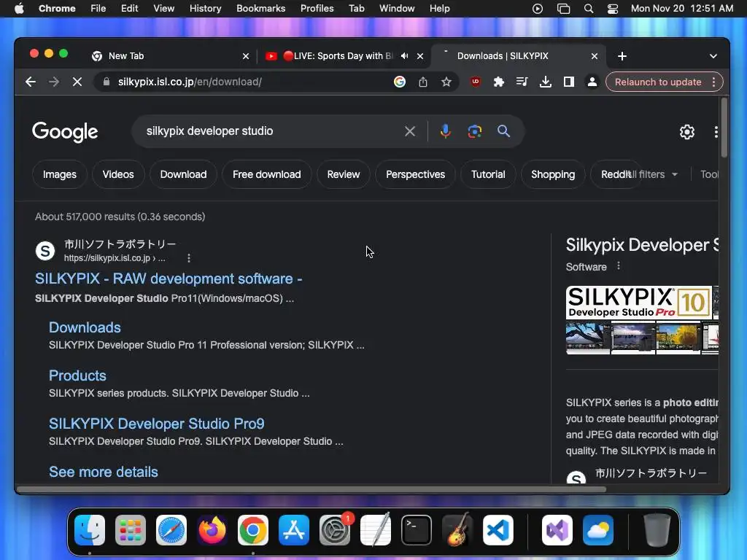
Task: Toggle the Chrome side panel
Action: [568, 82]
